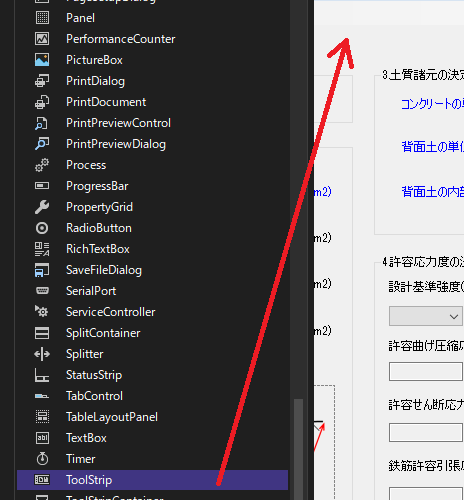Click the SerialPort label
Viewport: 464px width, 500px height.
pos(91,291)
